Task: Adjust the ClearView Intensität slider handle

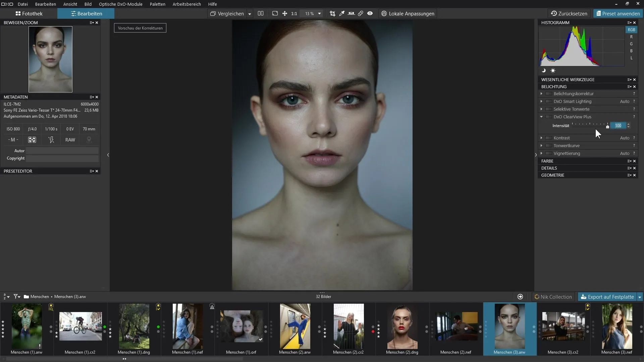Action: [x=607, y=126]
